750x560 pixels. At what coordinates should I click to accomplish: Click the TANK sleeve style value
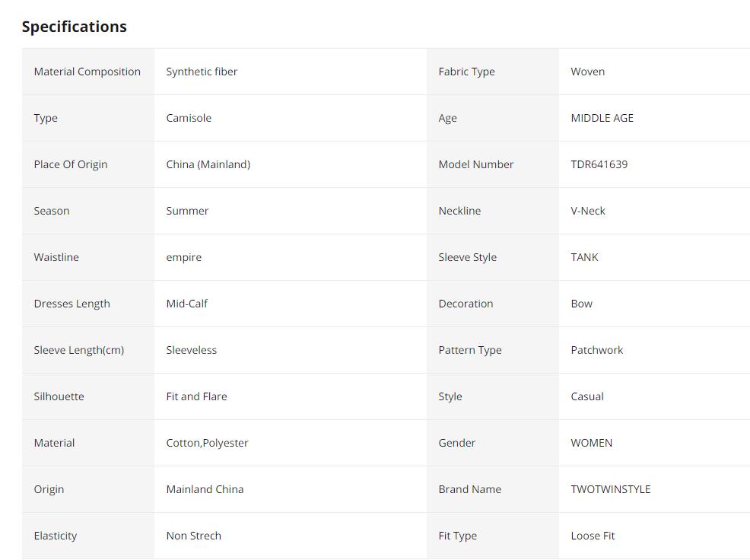(x=584, y=257)
